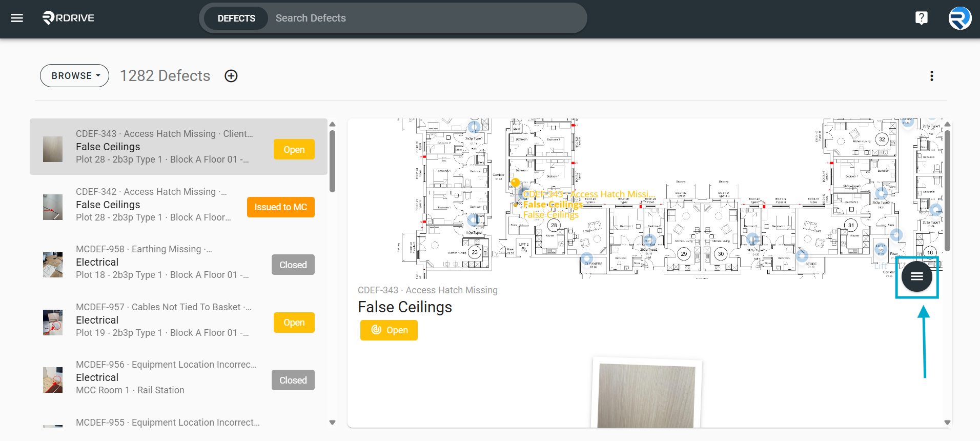Click the defect list scrollbar thumb

332,161
